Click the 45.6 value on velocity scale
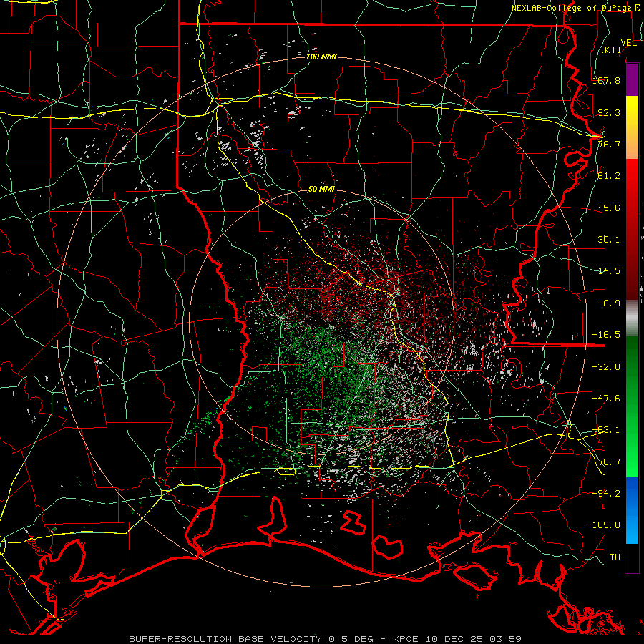This screenshot has height=644, width=644. click(609, 208)
